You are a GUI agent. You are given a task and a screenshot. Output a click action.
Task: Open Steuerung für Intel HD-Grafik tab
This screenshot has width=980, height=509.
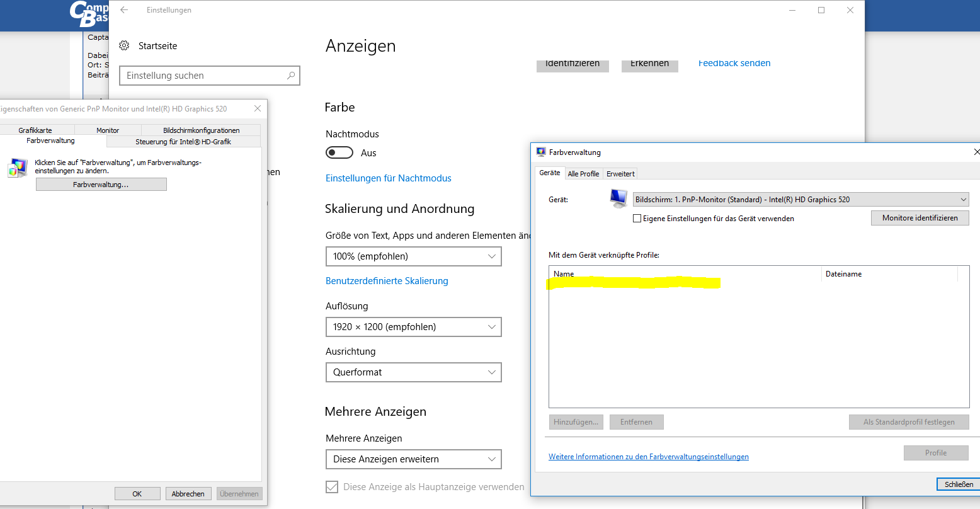(x=183, y=142)
